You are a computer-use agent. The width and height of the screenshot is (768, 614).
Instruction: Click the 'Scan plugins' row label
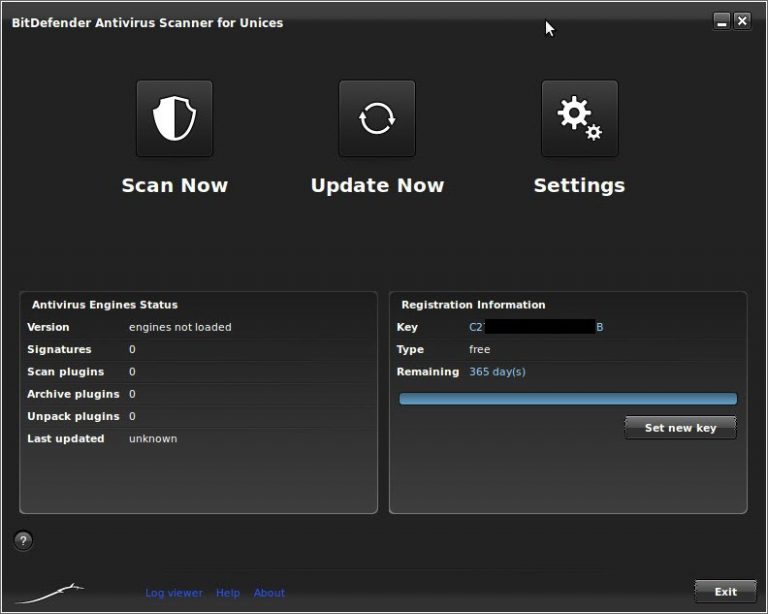coord(66,372)
